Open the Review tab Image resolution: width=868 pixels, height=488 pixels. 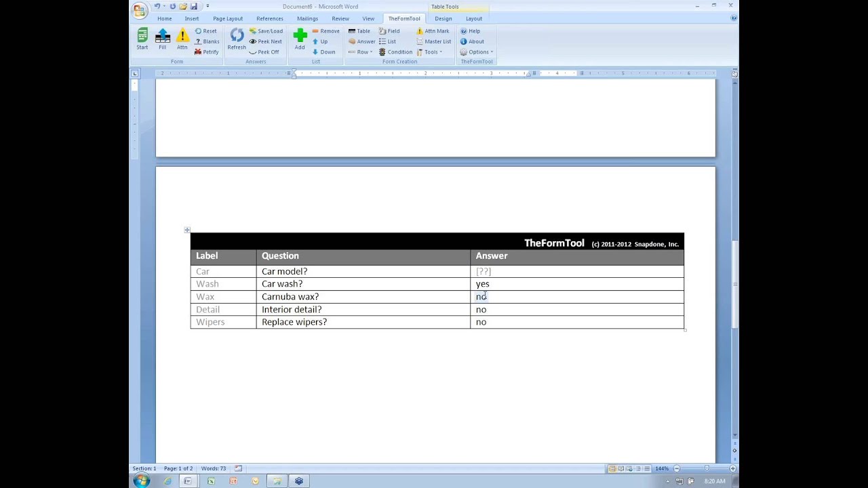(x=340, y=18)
